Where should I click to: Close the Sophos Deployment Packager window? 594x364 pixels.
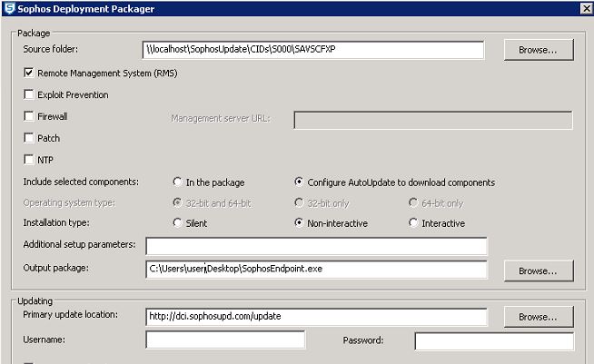click(x=586, y=8)
